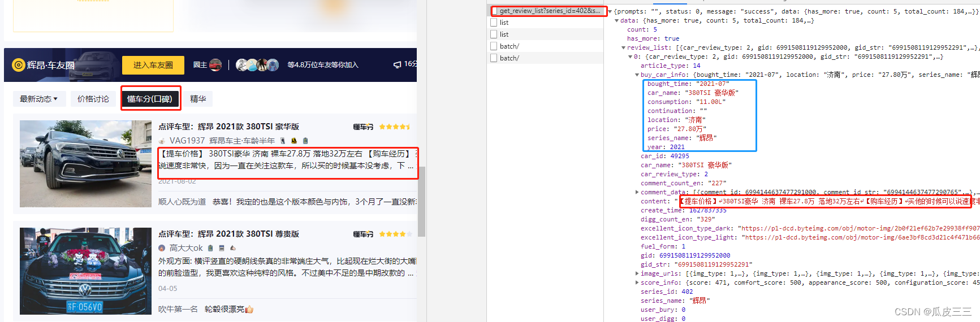The height and width of the screenshot is (322, 980).
Task: Click the megaphone announcement icon in banner
Action: (x=398, y=64)
